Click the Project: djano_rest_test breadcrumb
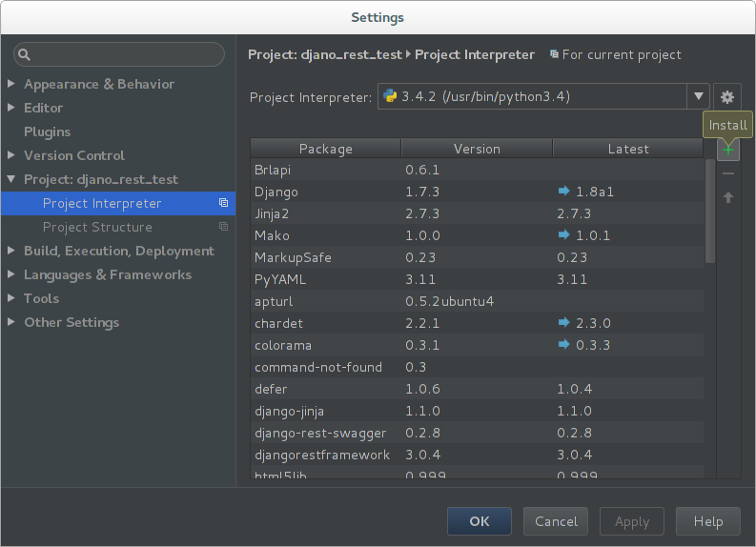 324,55
